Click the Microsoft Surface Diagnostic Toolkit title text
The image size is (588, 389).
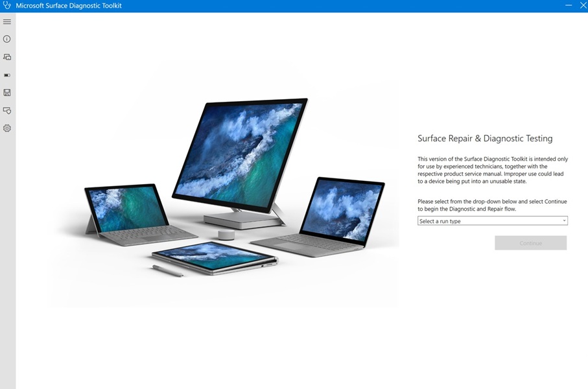69,6
